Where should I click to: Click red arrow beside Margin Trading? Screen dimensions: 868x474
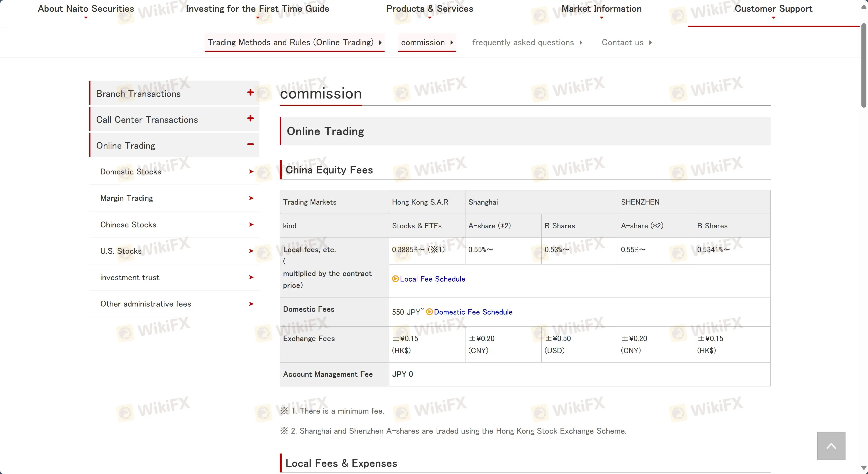251,198
